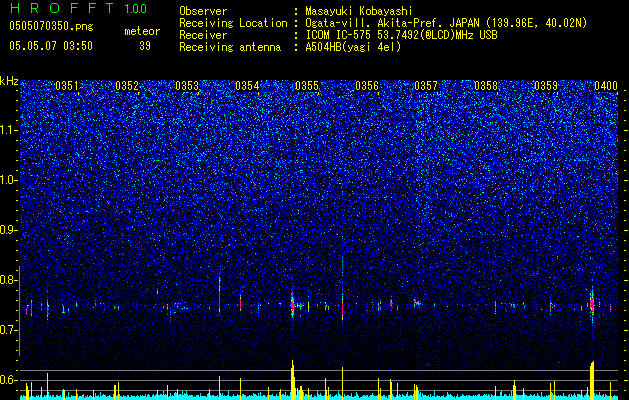Click the 0352 time marker
The width and height of the screenshot is (629, 400).
click(127, 86)
